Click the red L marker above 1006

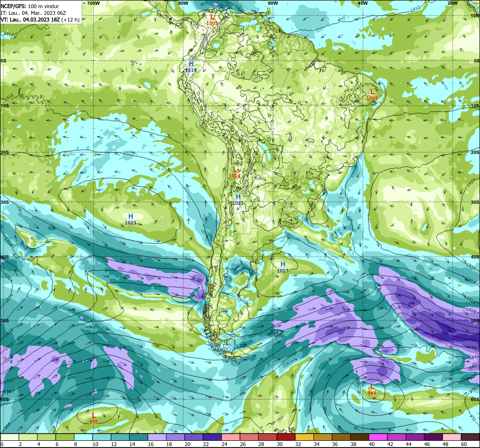tap(372, 92)
